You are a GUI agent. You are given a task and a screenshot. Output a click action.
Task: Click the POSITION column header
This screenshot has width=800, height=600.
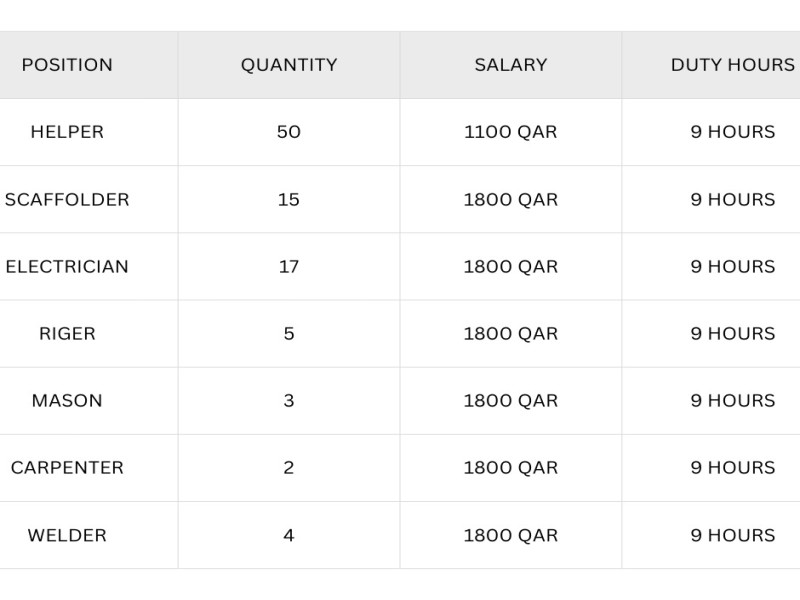pyautogui.click(x=67, y=65)
